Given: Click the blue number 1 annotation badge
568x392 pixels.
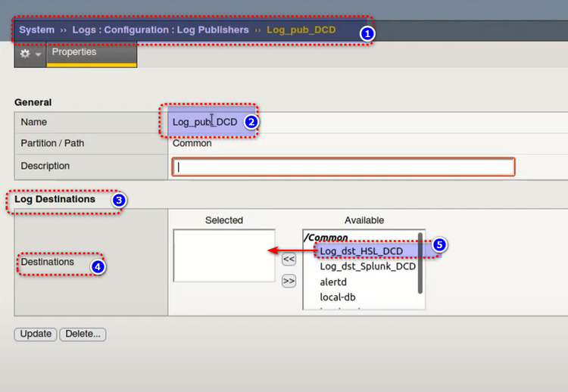Looking at the screenshot, I should click(x=366, y=33).
